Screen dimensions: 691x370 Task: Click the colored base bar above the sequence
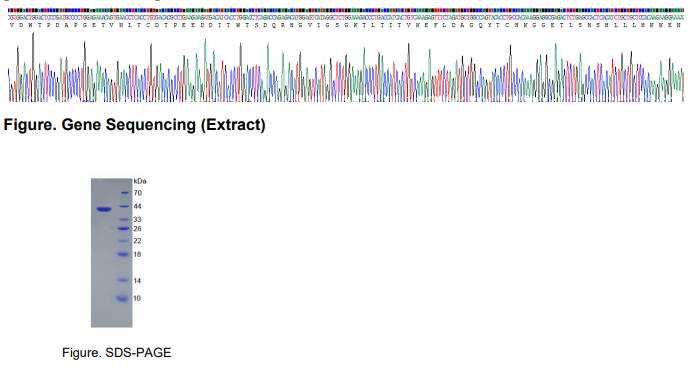tap(346, 10)
